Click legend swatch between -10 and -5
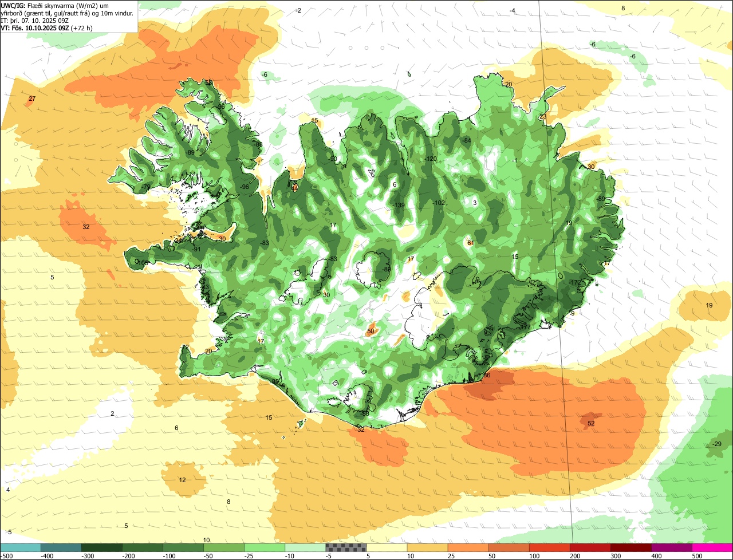Screen dimensions: 733x560 tap(305, 548)
